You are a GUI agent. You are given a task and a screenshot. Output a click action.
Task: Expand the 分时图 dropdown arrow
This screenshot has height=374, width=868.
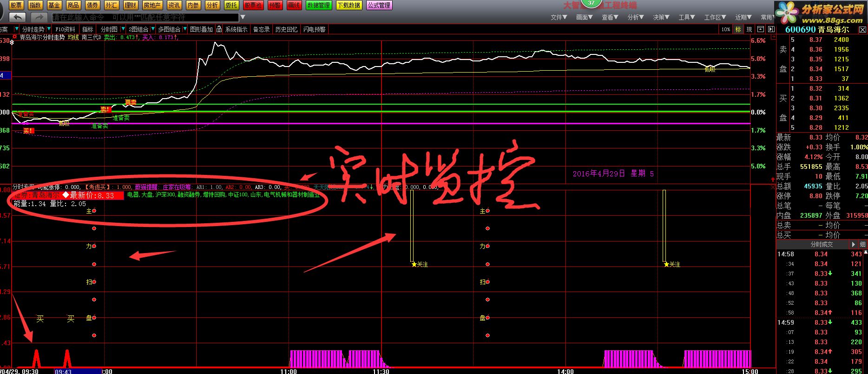click(123, 29)
